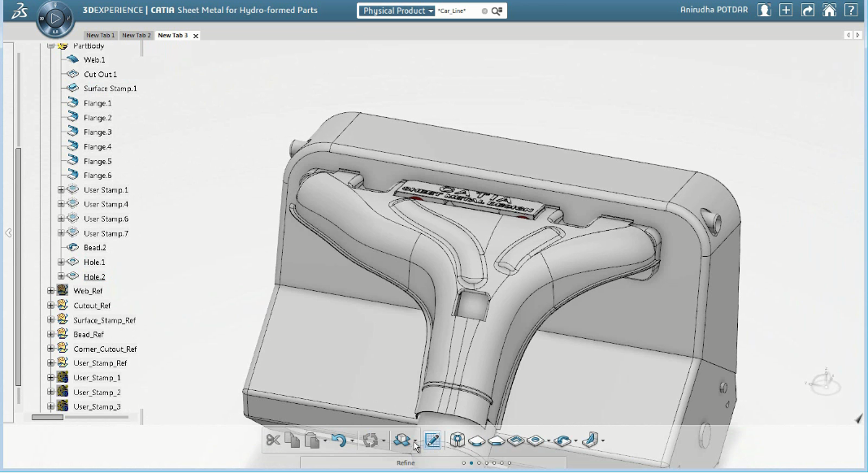Click the search magnifier icon
Screen dimensions: 868x473
[497, 11]
